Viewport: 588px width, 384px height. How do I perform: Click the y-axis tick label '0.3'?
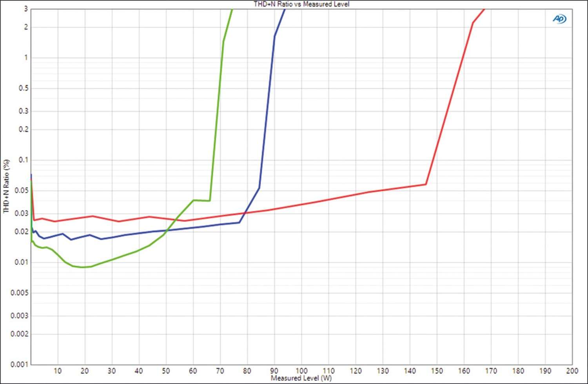tap(24, 111)
